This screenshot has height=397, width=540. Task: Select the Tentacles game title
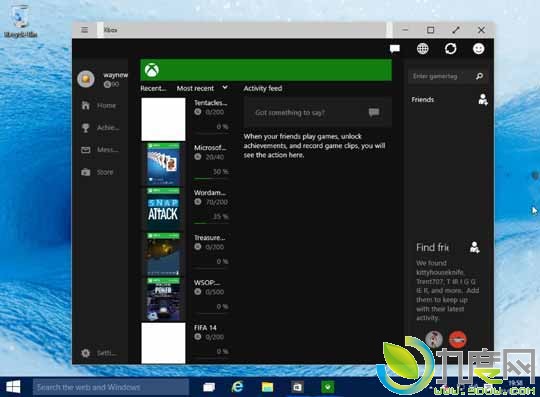tap(210, 103)
